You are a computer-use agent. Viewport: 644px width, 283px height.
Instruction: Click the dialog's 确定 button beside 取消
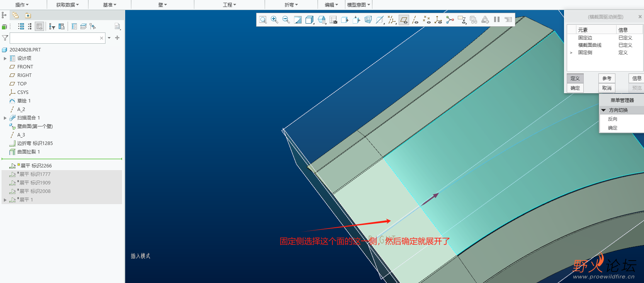tap(575, 88)
